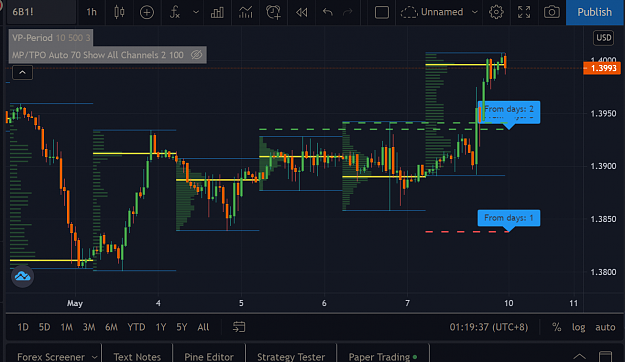625x362 pixels.
Task: Click the Publish button
Action: [594, 12]
